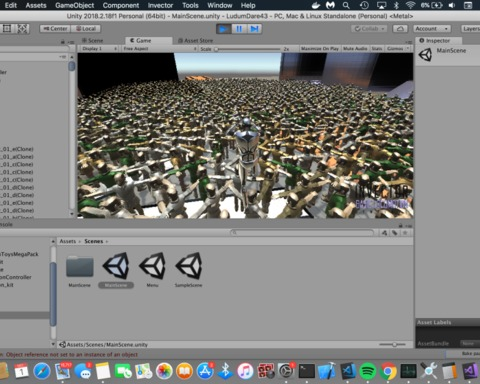This screenshot has width=480, height=384.
Task: Click the save search star icon
Action: [x=405, y=233]
